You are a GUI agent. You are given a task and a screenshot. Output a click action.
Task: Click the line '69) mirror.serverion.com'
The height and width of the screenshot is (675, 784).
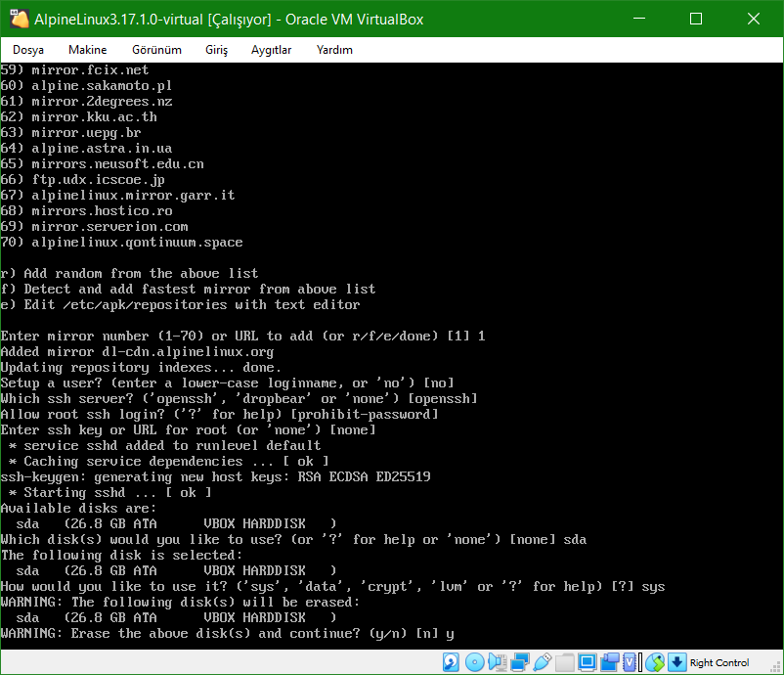[94, 226]
